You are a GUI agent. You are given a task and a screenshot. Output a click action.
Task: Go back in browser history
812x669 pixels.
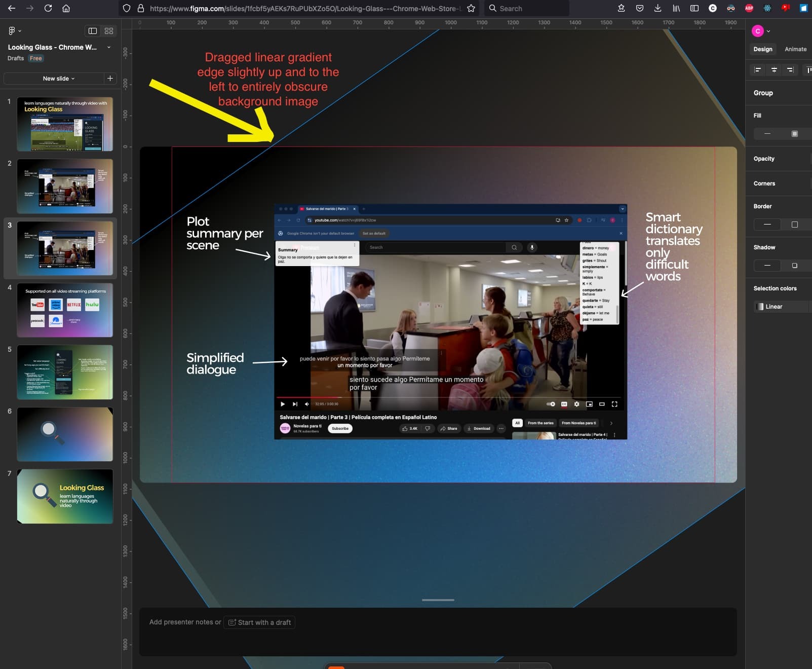[x=12, y=8]
